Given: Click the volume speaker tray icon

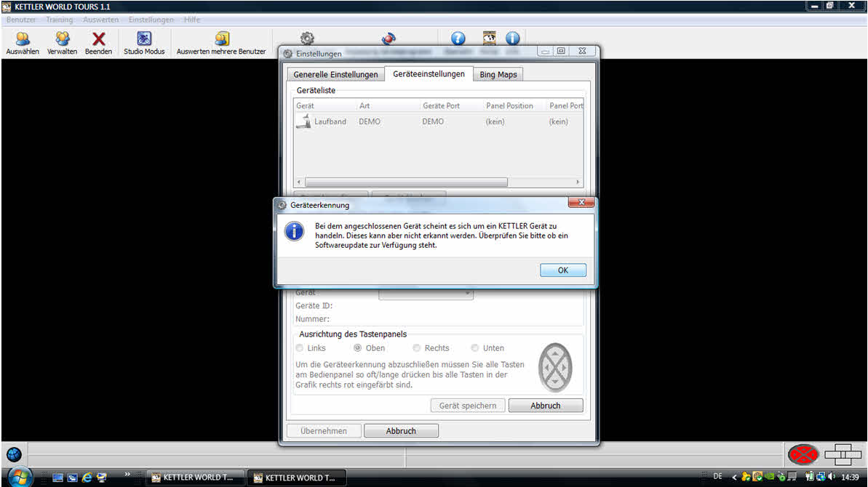Looking at the screenshot, I should point(832,477).
